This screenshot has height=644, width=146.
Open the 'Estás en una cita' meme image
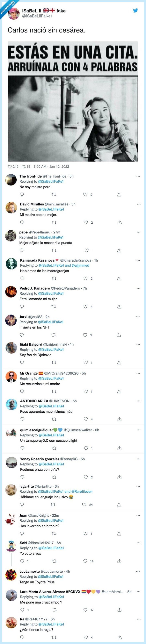73,101
